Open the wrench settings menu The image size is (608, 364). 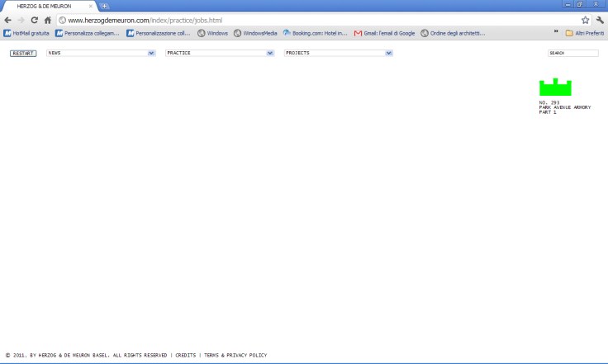599,20
